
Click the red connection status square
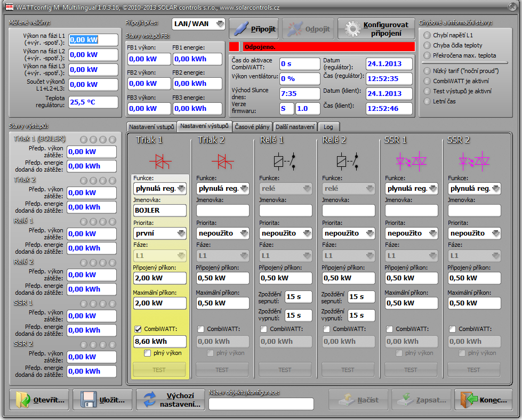click(235, 47)
